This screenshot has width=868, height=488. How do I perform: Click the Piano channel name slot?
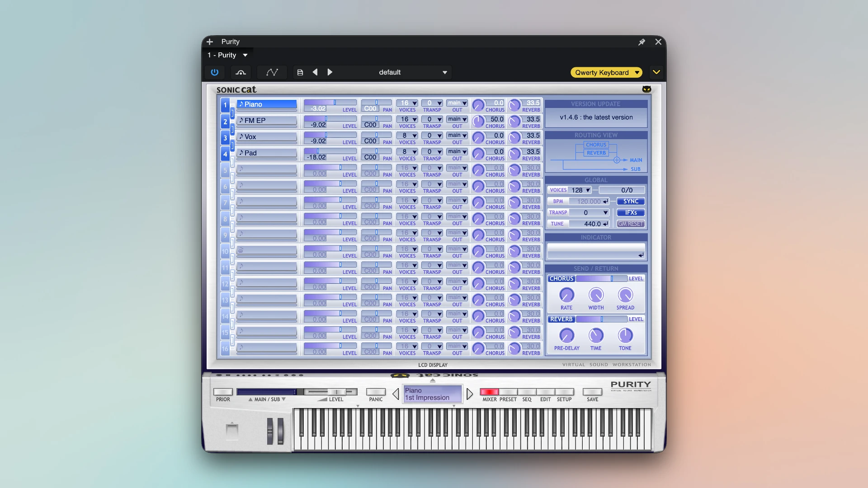(267, 104)
